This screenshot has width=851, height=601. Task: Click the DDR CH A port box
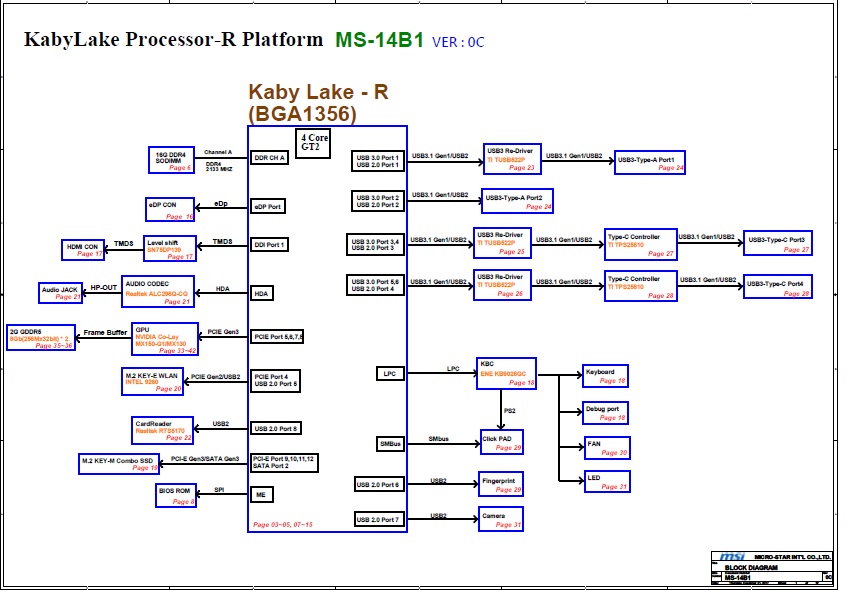[x=269, y=158]
